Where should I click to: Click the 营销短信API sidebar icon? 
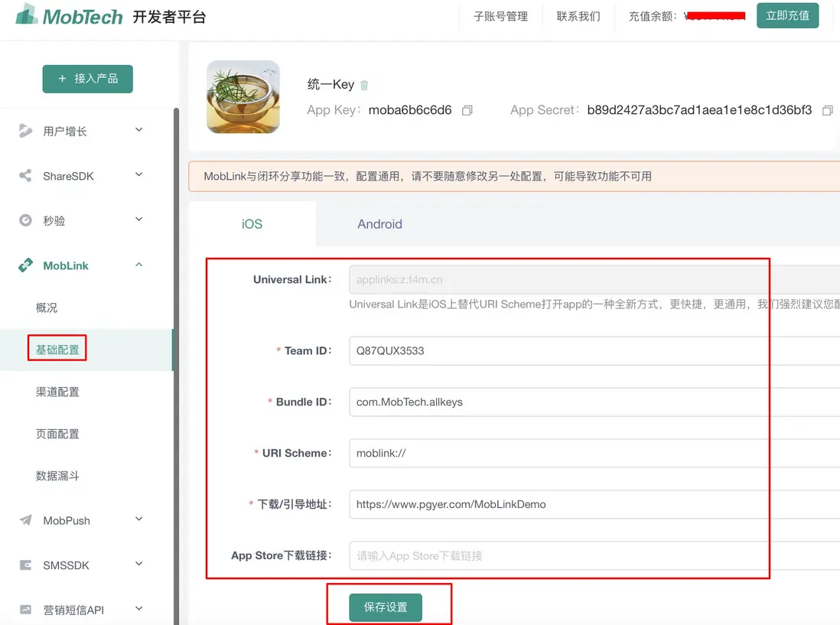(x=25, y=610)
